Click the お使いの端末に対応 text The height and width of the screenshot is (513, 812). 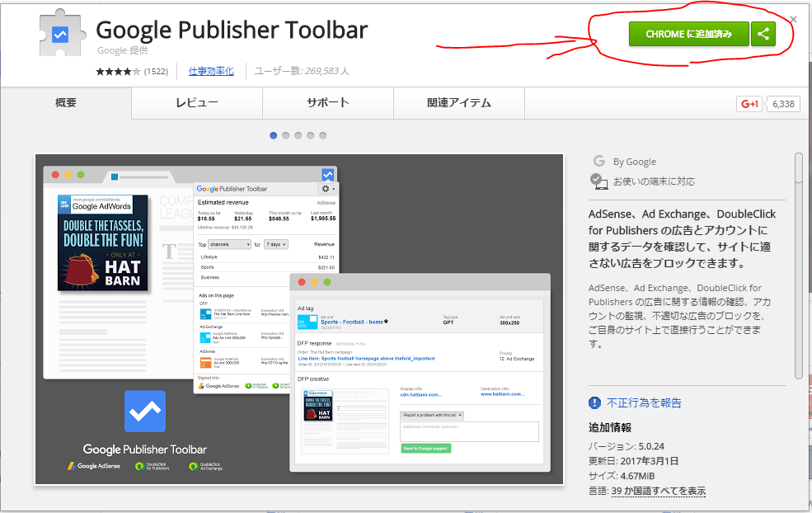click(x=654, y=181)
